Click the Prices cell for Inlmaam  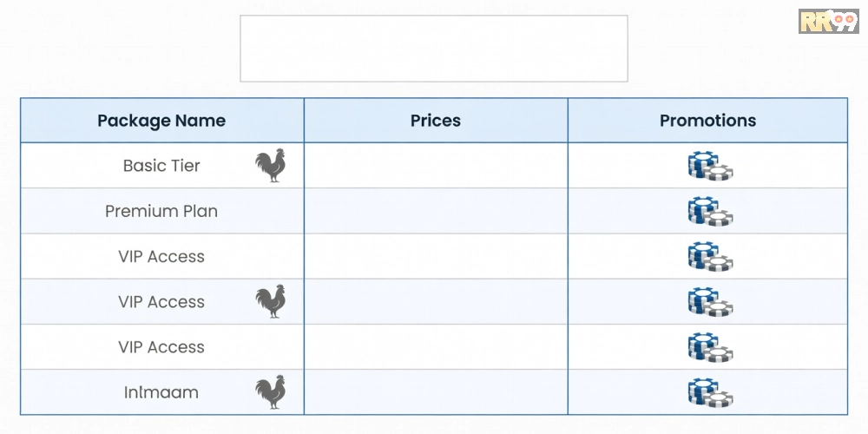[x=436, y=392]
